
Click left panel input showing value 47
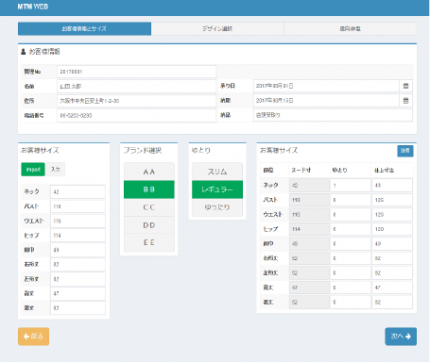pyautogui.click(x=78, y=294)
